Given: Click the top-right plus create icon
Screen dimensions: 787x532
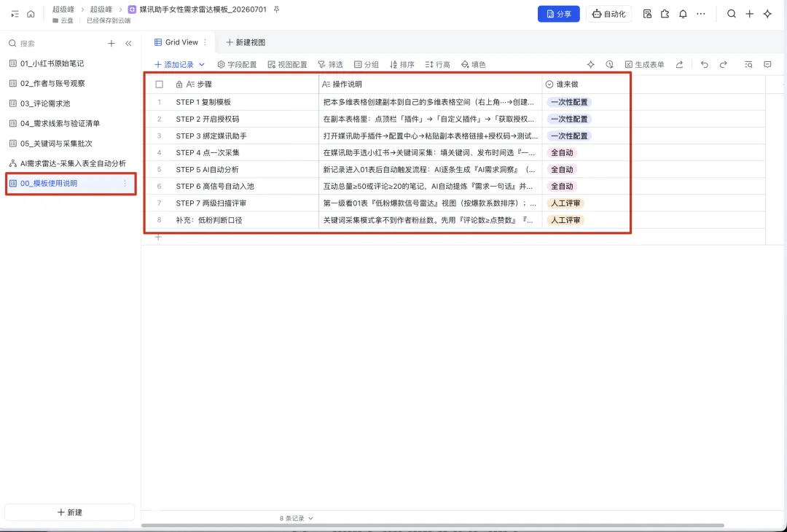Looking at the screenshot, I should (749, 14).
